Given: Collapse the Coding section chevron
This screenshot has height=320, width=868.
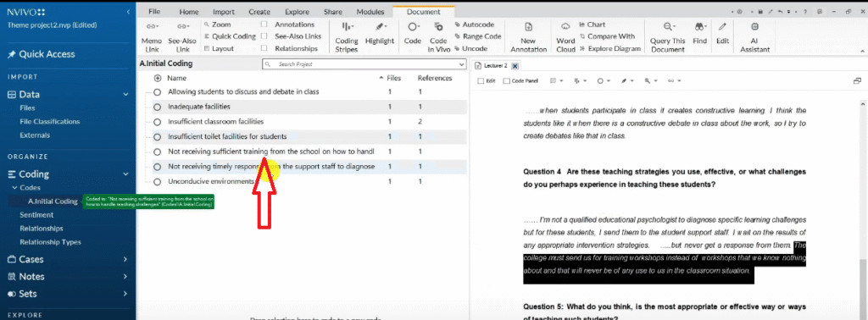Looking at the screenshot, I should pyautogui.click(x=125, y=174).
